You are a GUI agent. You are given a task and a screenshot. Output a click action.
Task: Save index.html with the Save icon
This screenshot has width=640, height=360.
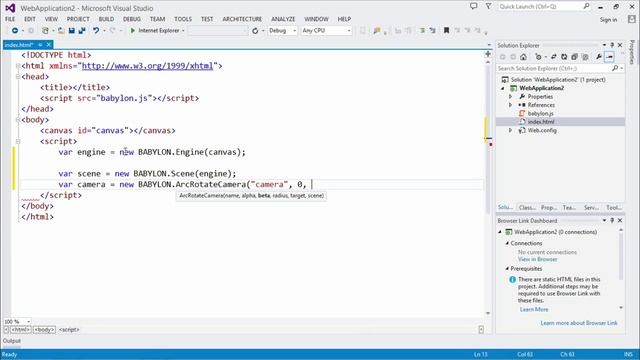[71, 31]
